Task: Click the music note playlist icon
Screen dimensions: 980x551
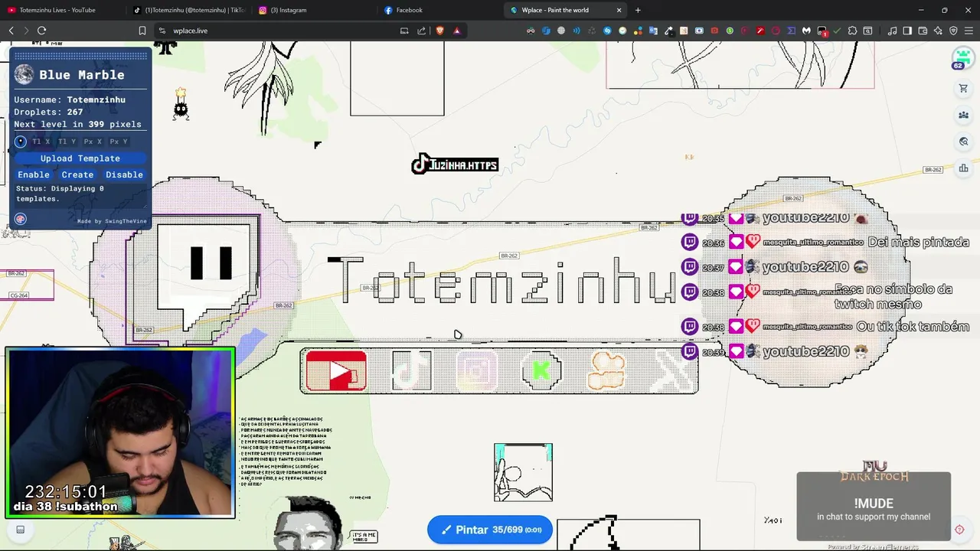Action: click(892, 31)
